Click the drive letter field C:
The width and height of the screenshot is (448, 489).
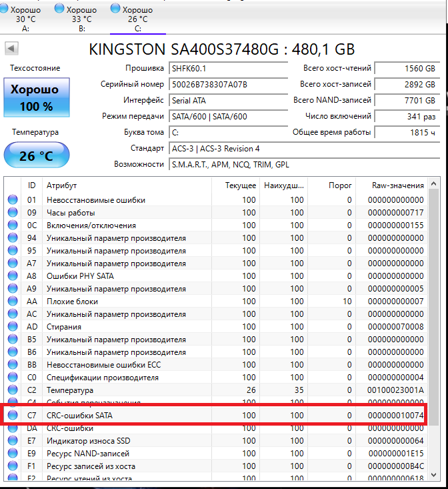click(229, 133)
